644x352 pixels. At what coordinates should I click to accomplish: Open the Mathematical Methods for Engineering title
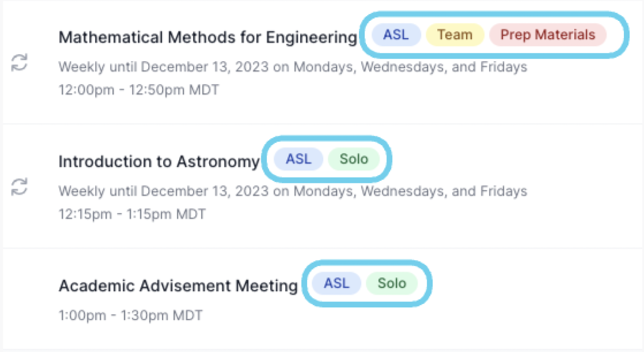tap(208, 37)
